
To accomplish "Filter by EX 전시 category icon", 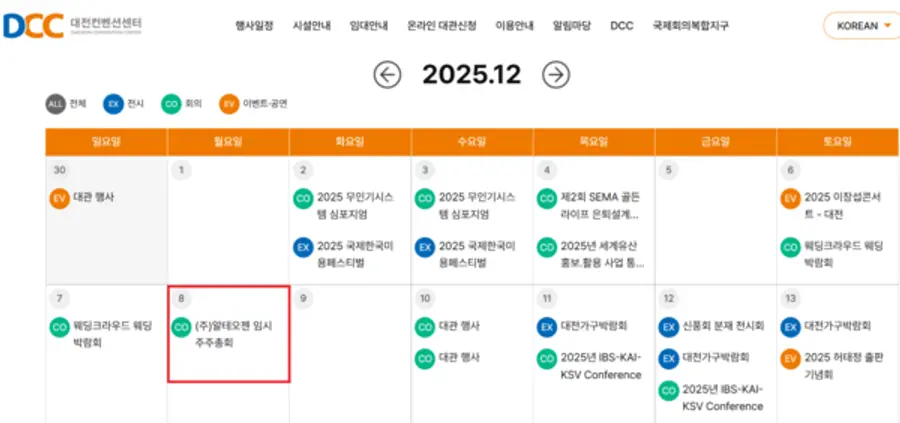I will [114, 103].
